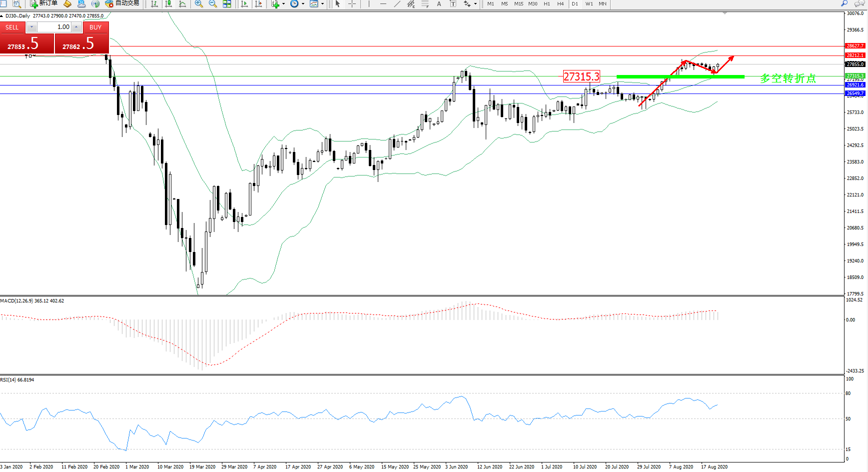Switch chart to line chart display

tap(182, 4)
